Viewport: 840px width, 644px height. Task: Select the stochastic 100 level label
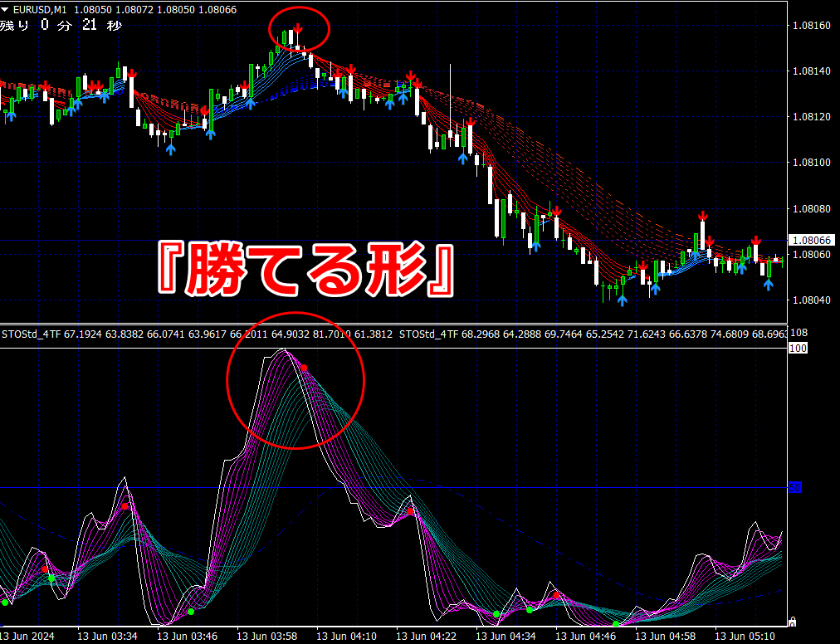[798, 349]
